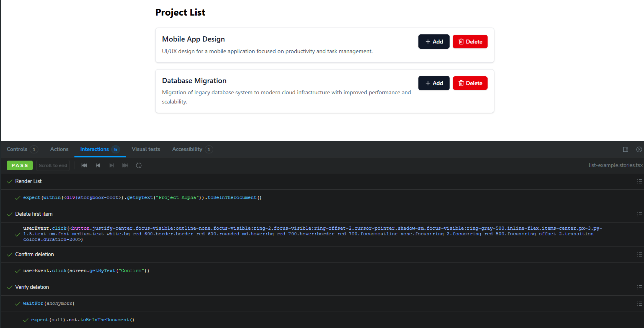The height and width of the screenshot is (328, 644).
Task: Step back to previous interaction
Action: pyautogui.click(x=98, y=165)
